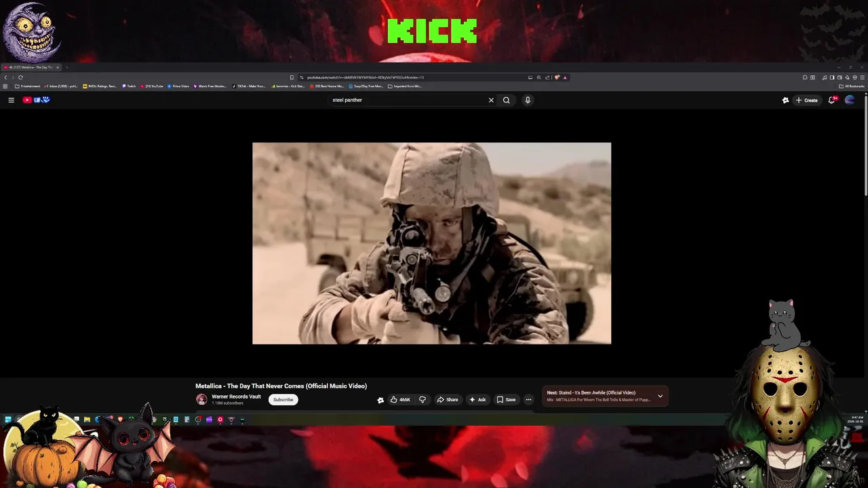The width and height of the screenshot is (868, 488).
Task: Click the browser address bar URL
Action: [x=366, y=77]
